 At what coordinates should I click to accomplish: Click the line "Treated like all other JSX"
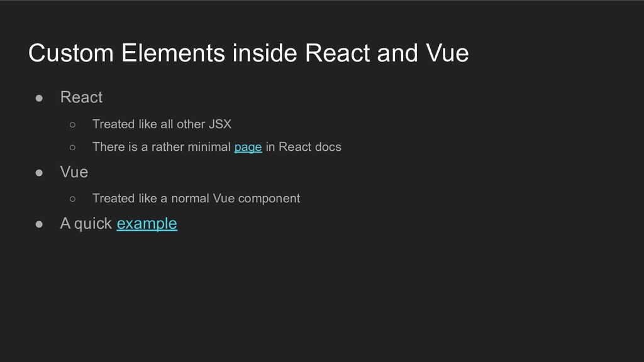coord(162,124)
